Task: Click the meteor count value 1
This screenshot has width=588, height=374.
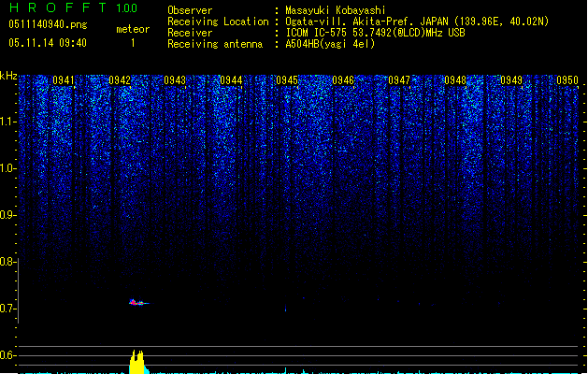Action: pos(133,43)
